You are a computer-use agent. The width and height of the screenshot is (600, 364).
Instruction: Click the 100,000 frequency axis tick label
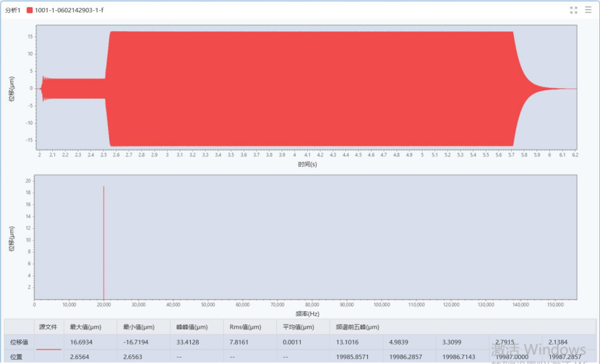click(x=382, y=305)
